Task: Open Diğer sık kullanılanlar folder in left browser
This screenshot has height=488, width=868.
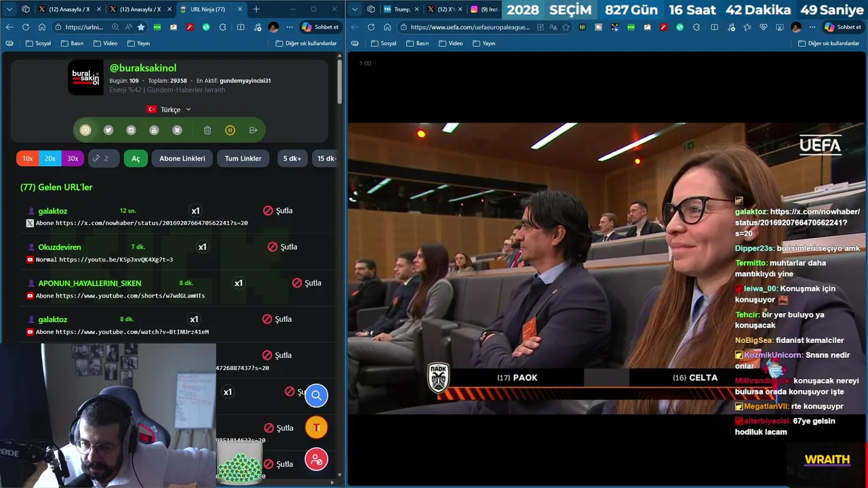Action: click(x=306, y=43)
